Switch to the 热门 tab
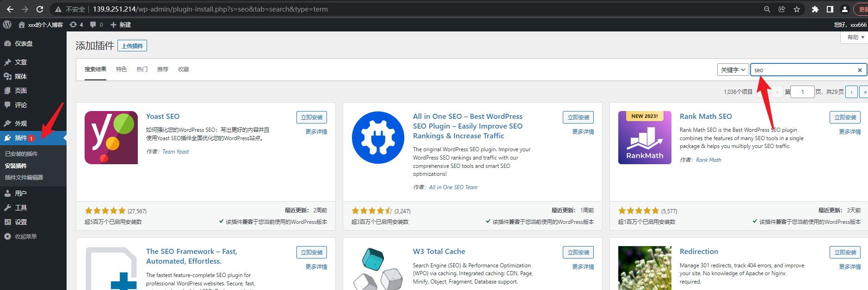The width and height of the screenshot is (868, 290). [x=142, y=69]
